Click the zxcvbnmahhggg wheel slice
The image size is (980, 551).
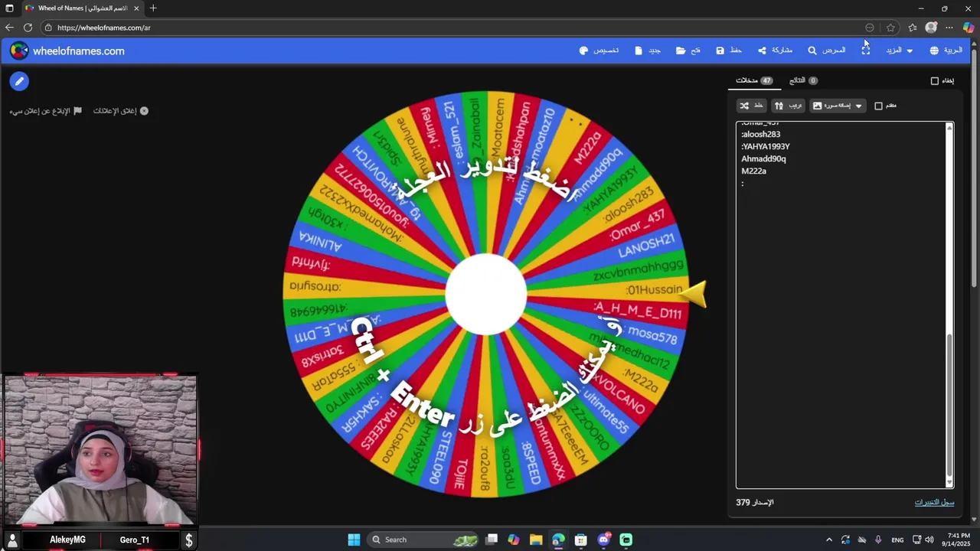pos(637,269)
